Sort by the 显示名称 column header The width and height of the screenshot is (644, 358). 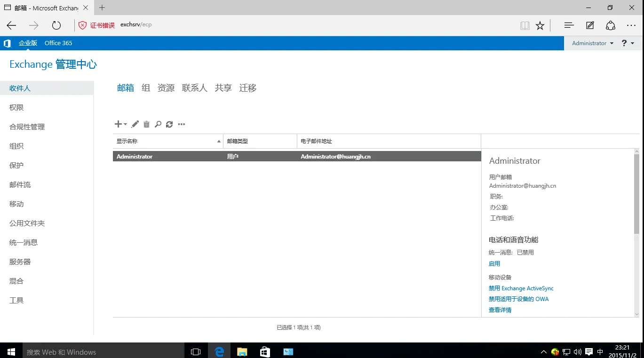(x=168, y=141)
